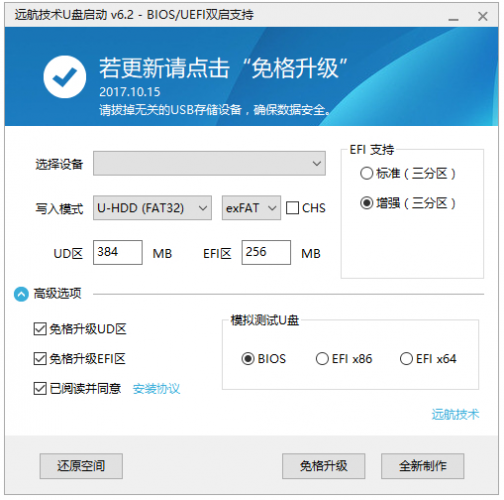Select EFI x64 simulation mode

pos(406,359)
